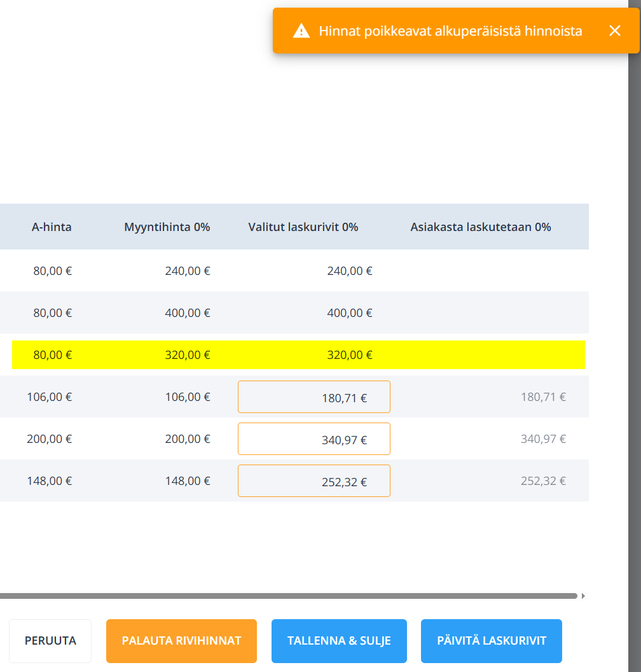Image resolution: width=641 pixels, height=672 pixels.
Task: Edit the 340,97 € invoice row field
Action: (314, 439)
